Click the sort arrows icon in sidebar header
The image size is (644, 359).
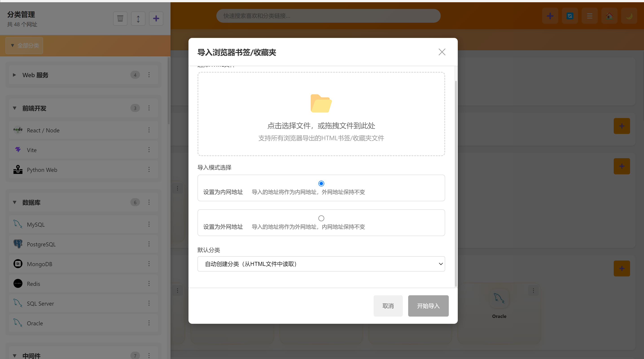tap(138, 18)
